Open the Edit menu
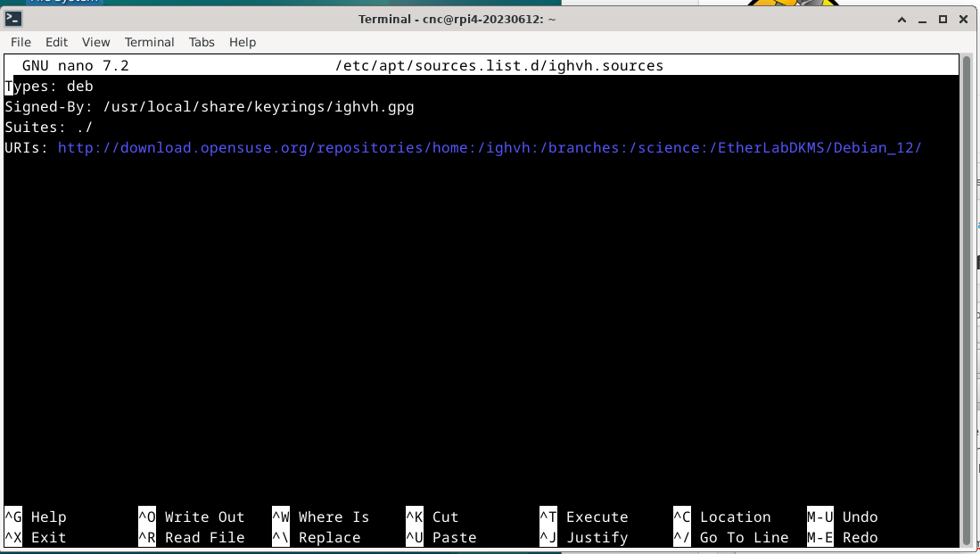Viewport: 980px width, 554px height. [x=56, y=42]
